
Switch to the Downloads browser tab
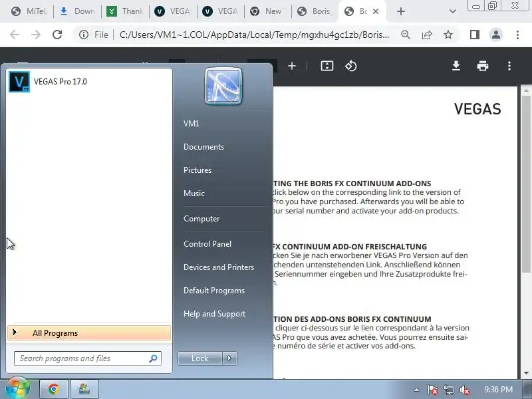point(77,11)
